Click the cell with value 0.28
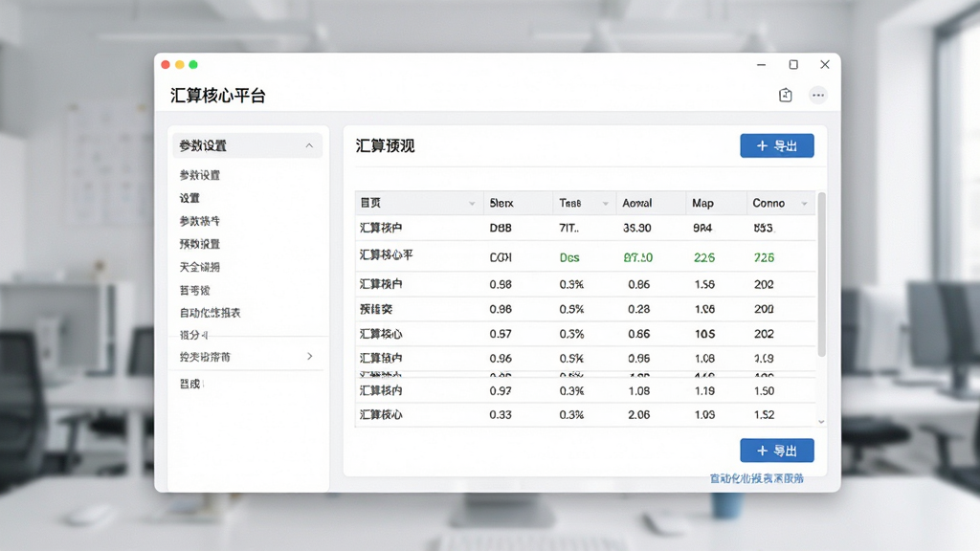This screenshot has width=980, height=551. tap(638, 309)
